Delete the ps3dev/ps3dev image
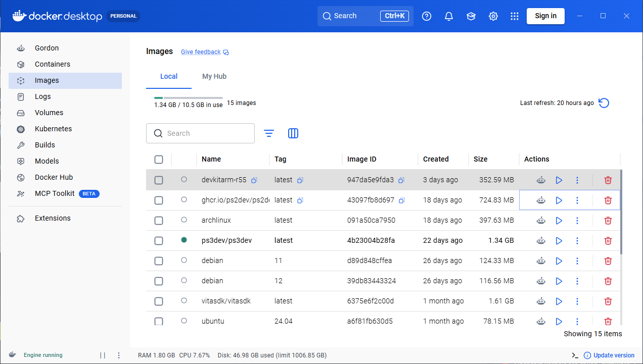 tap(608, 241)
